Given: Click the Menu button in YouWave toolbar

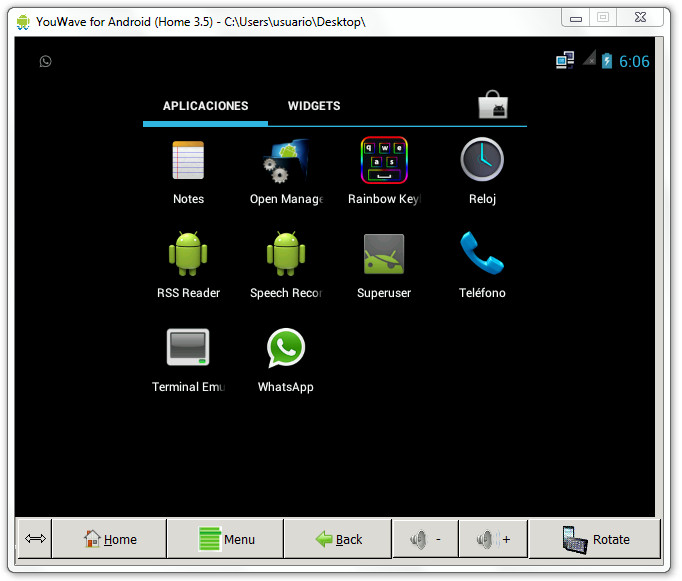Looking at the screenshot, I should tap(226, 539).
